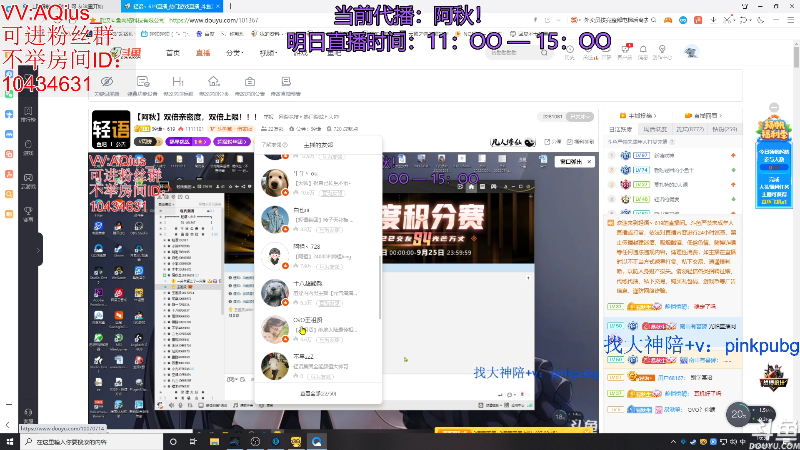Switch to 主播的友邻 tab in popup
Image resolution: width=800 pixels, height=450 pixels.
tap(318, 145)
